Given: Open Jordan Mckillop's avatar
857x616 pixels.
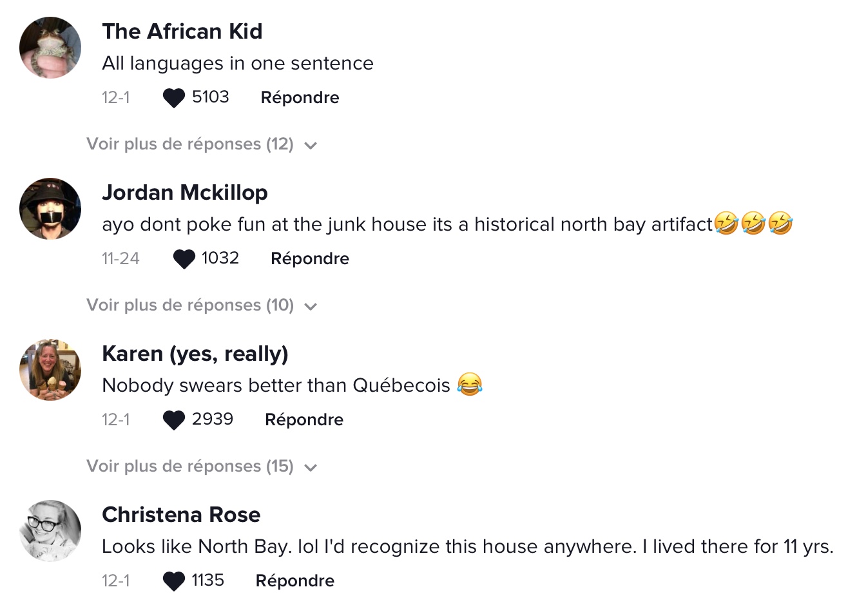Looking at the screenshot, I should (x=50, y=209).
